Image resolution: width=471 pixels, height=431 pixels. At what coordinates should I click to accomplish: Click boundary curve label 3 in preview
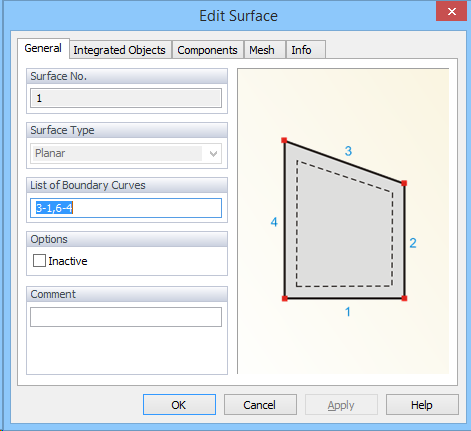(348, 151)
